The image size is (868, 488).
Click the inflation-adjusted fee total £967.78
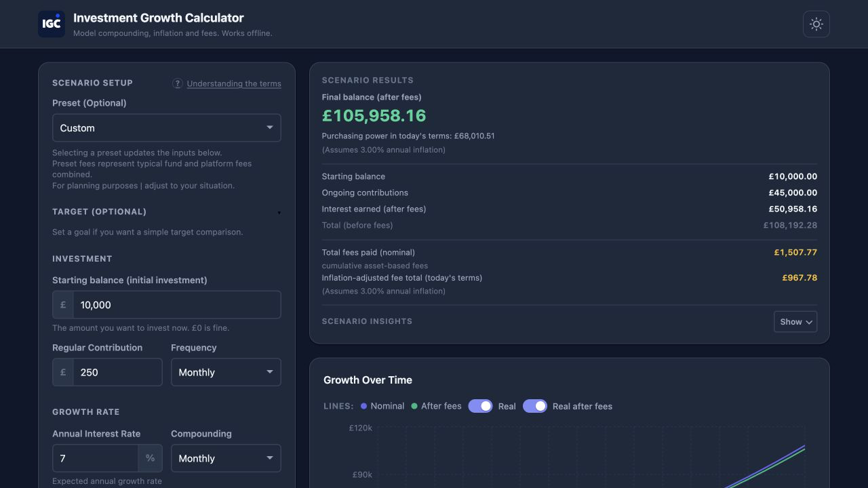[x=800, y=278]
